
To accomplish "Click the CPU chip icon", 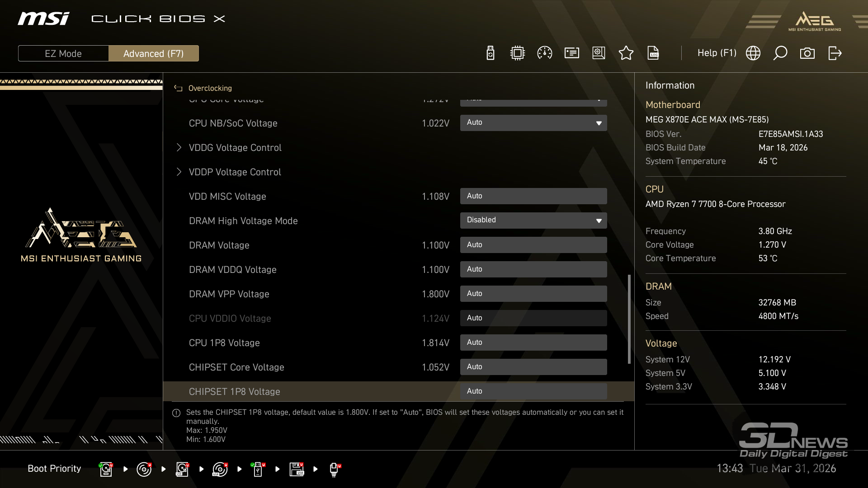I will click(x=517, y=53).
